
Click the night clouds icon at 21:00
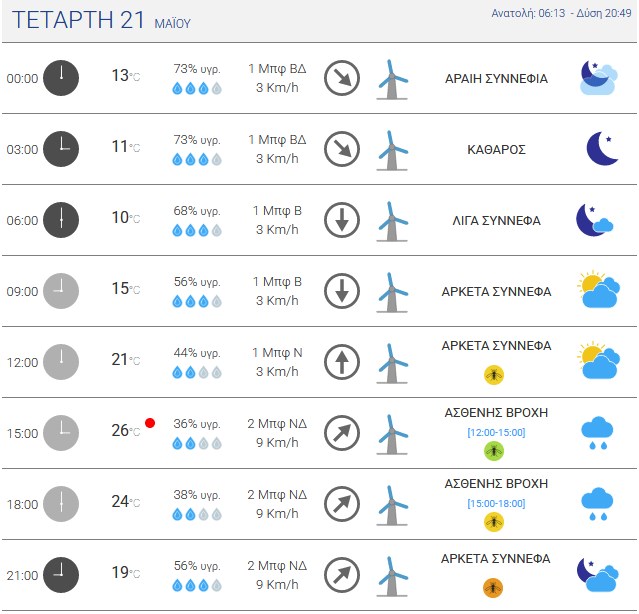click(x=597, y=574)
